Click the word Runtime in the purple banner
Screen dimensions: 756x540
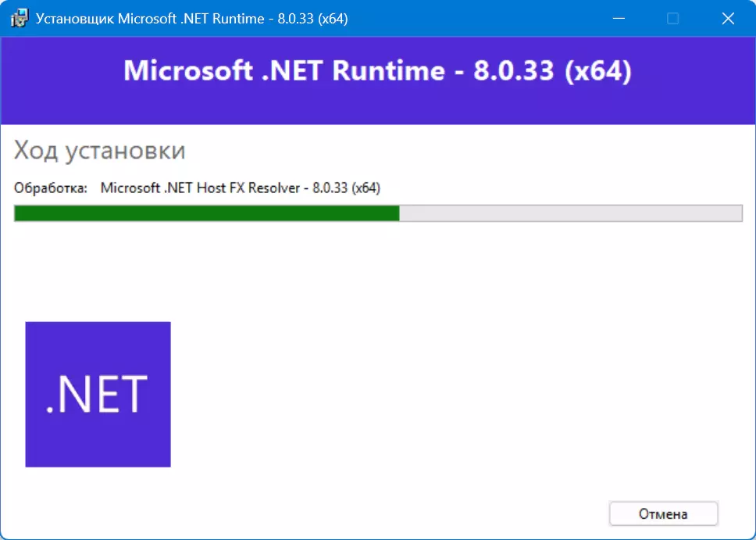[389, 71]
